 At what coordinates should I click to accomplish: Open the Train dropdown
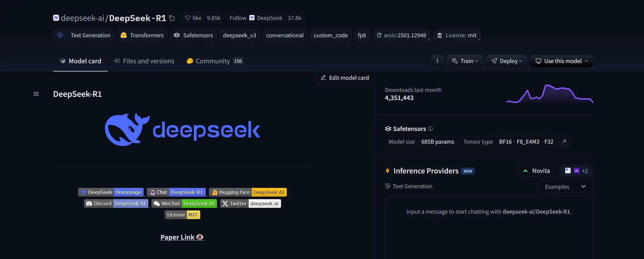click(x=465, y=61)
